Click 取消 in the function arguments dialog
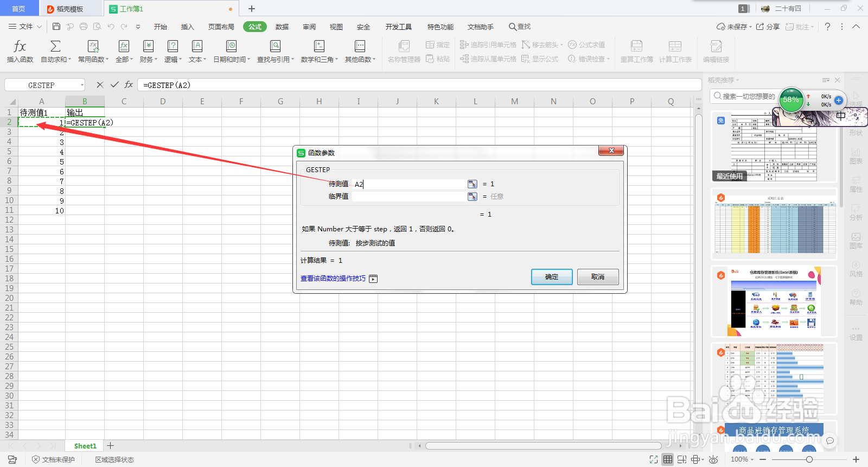The image size is (868, 467). 598,277
